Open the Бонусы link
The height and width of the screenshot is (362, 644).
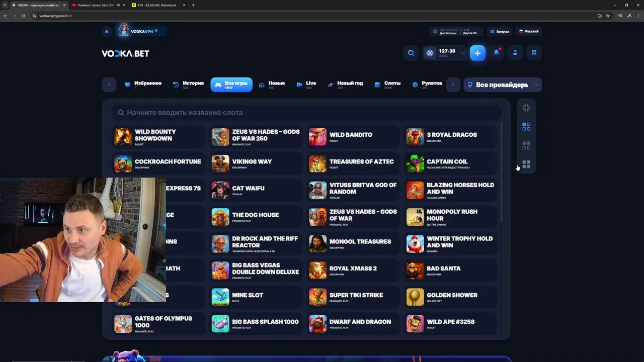pos(499,31)
